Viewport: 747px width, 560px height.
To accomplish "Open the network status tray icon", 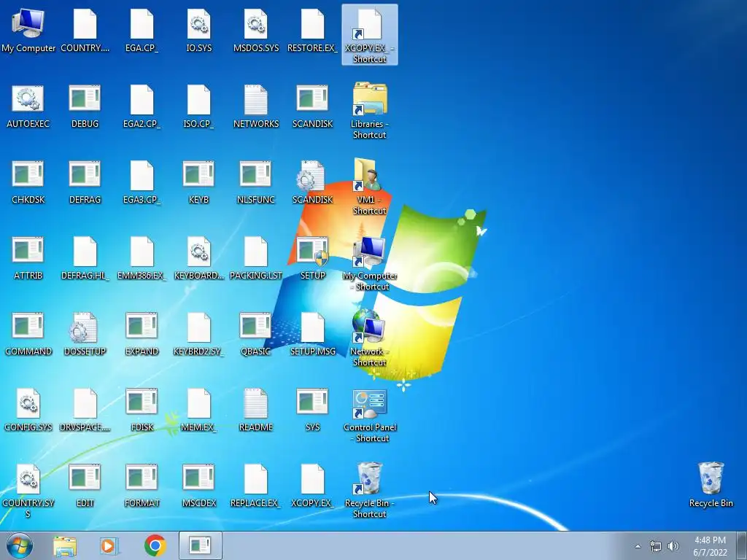I will pos(656,546).
